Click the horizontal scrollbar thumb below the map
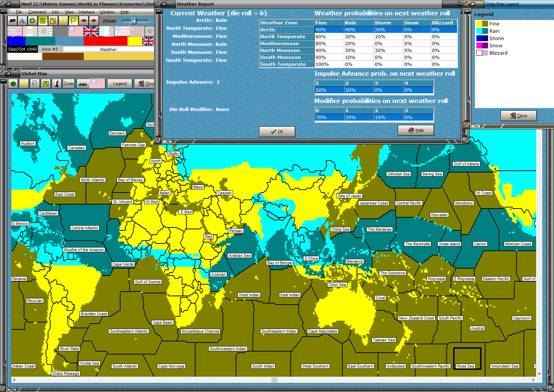 pos(274,380)
